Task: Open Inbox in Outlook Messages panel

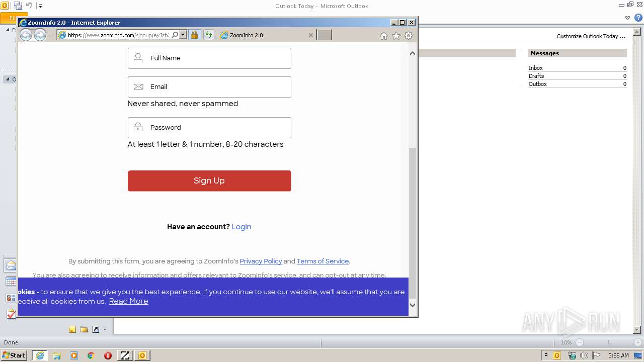Action: click(535, 68)
